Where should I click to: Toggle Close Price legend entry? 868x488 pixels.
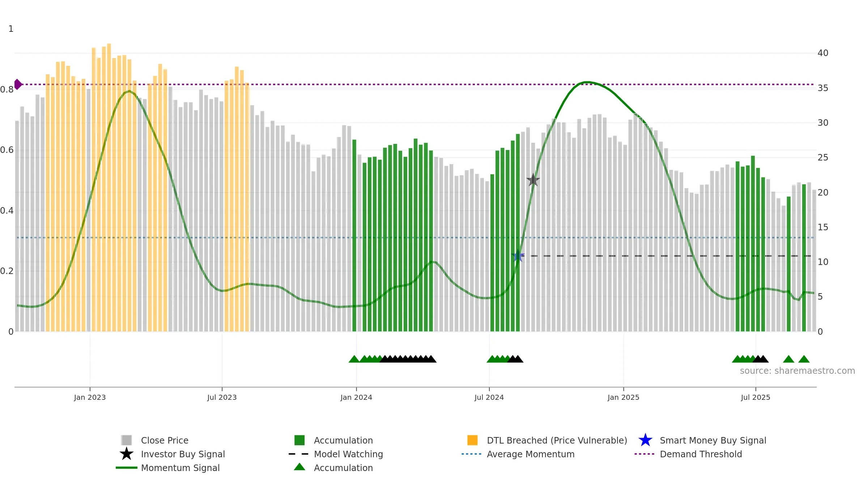point(165,440)
